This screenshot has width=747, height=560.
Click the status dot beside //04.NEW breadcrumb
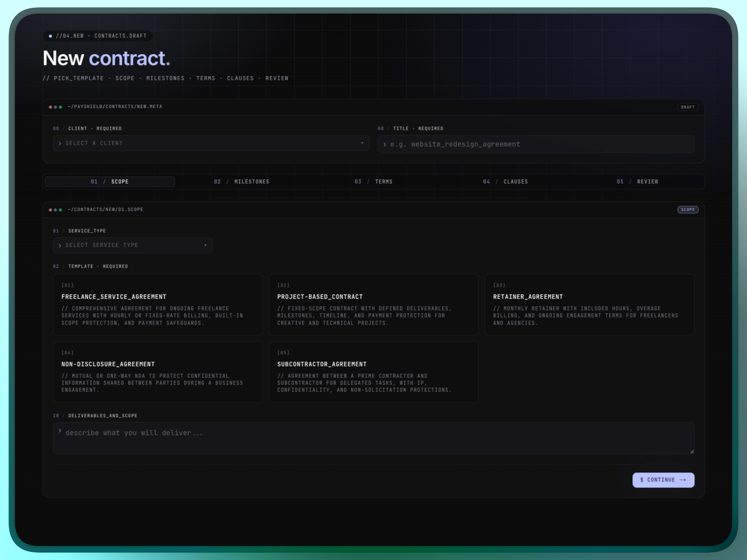[x=50, y=36]
